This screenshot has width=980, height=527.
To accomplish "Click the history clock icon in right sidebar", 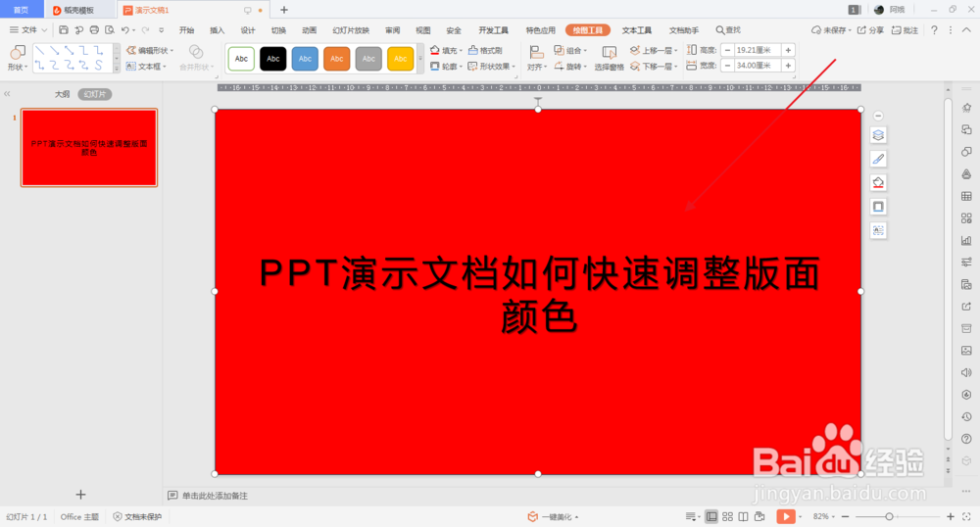I will (x=966, y=417).
